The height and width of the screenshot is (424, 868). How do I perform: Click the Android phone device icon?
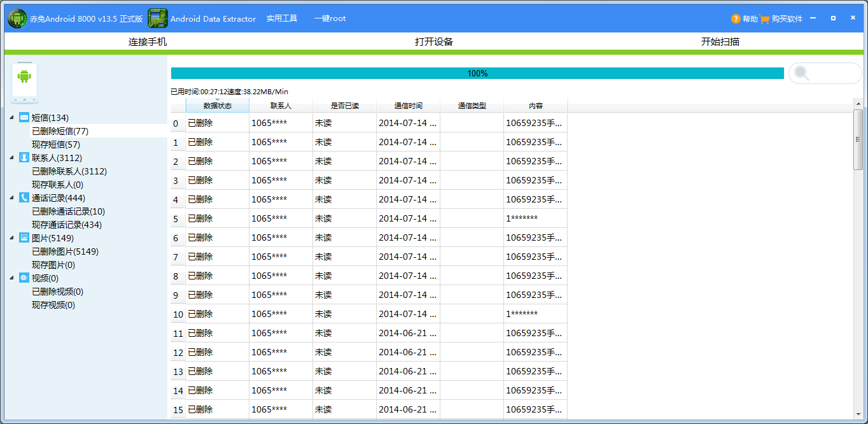[24, 82]
